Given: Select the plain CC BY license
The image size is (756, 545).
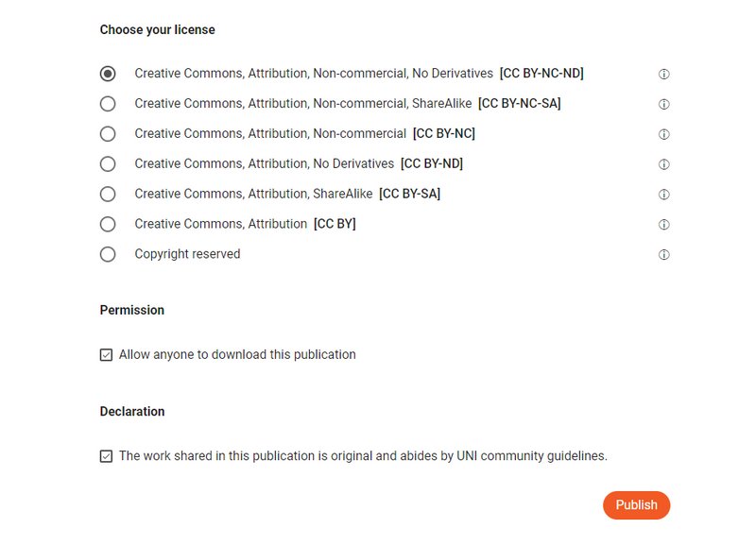Looking at the screenshot, I should (x=108, y=224).
